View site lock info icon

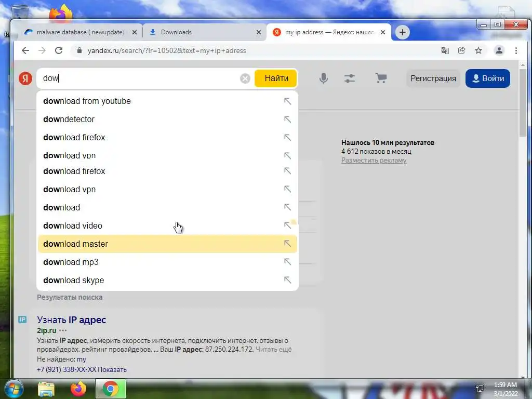coord(79,50)
